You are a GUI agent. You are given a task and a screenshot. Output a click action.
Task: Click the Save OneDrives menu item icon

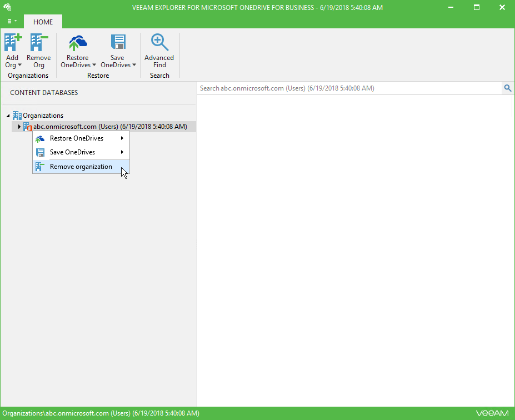pos(40,152)
